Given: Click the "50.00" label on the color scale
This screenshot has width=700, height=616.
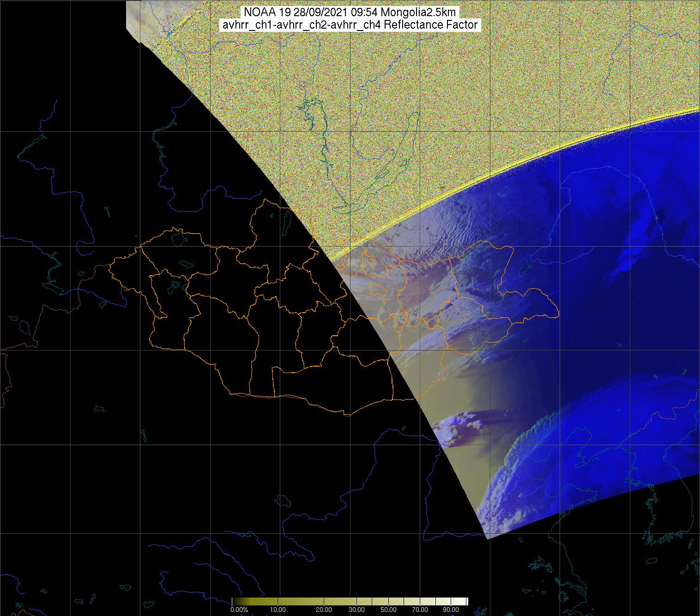Looking at the screenshot, I should (389, 610).
